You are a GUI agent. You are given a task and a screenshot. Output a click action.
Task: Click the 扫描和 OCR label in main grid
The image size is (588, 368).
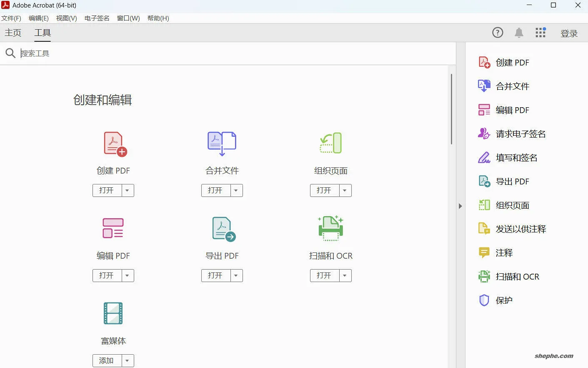click(331, 256)
